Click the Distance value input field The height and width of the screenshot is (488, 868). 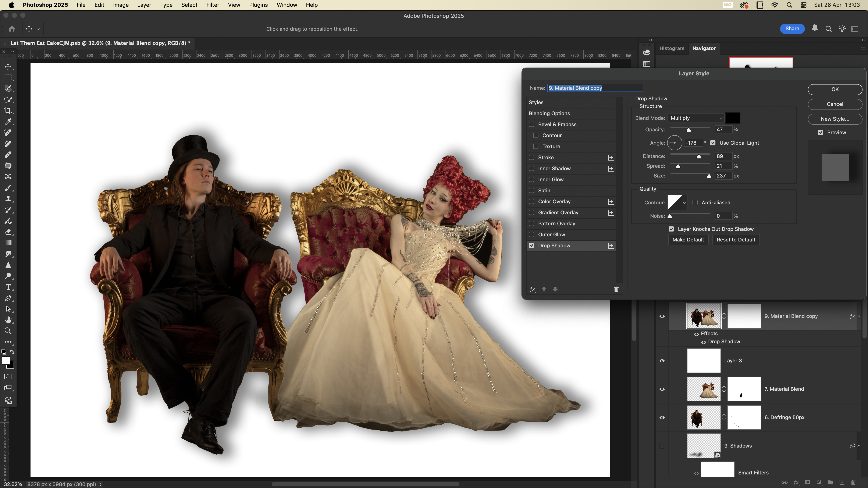click(x=723, y=156)
